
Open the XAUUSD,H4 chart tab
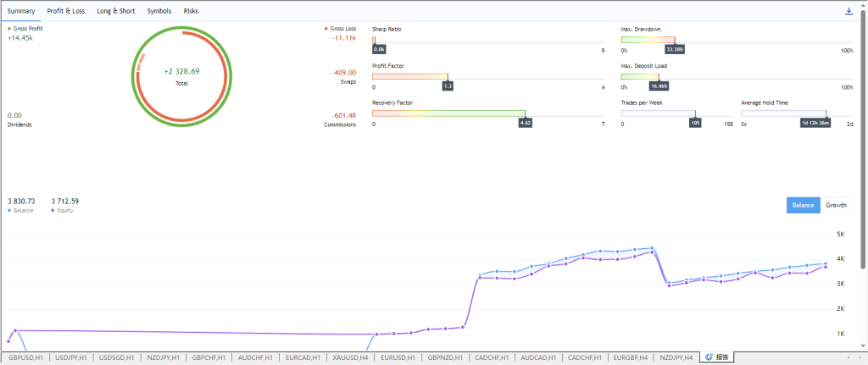pos(350,358)
